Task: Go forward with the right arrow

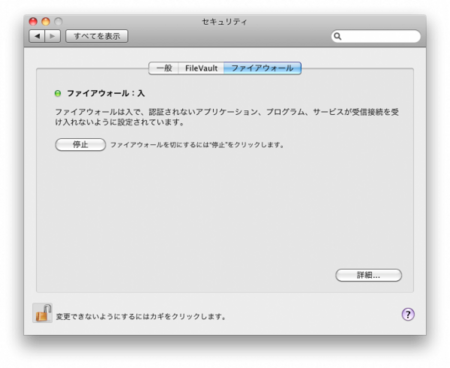Action: pos(53,36)
